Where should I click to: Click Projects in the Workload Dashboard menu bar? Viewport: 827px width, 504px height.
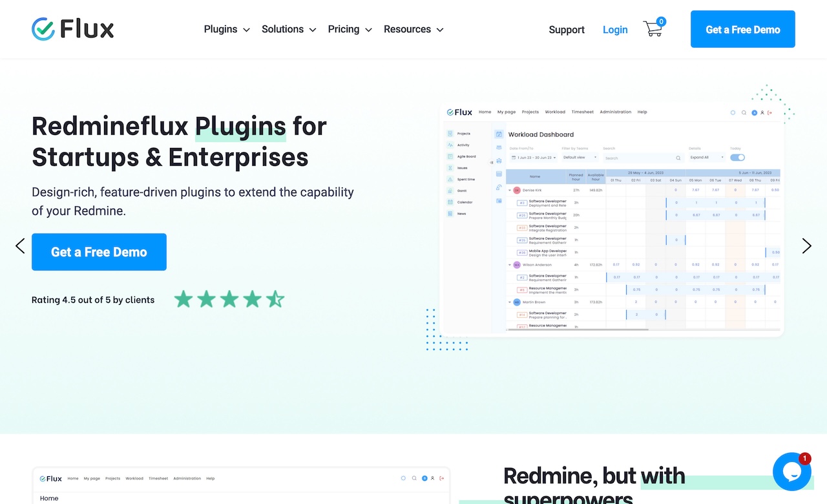[530, 112]
